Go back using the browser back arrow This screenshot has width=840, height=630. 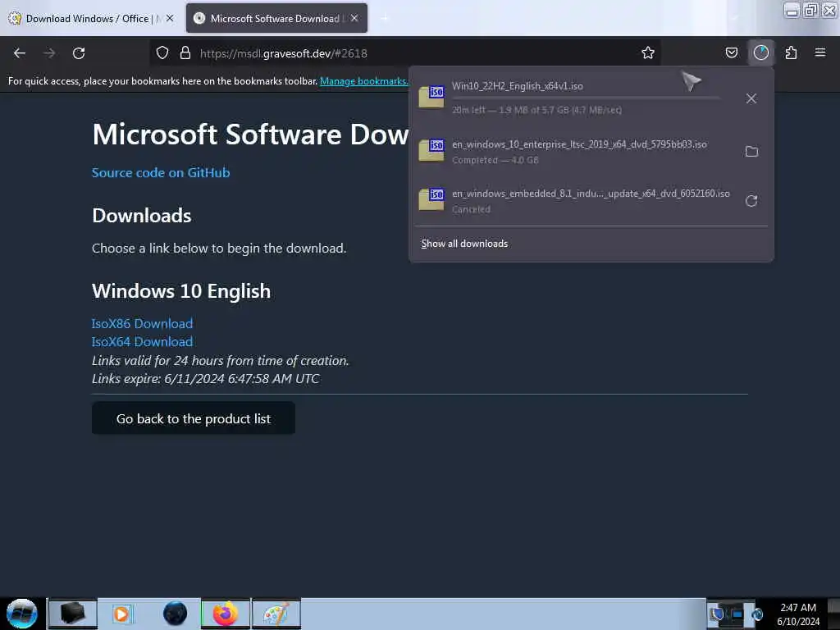(20, 53)
